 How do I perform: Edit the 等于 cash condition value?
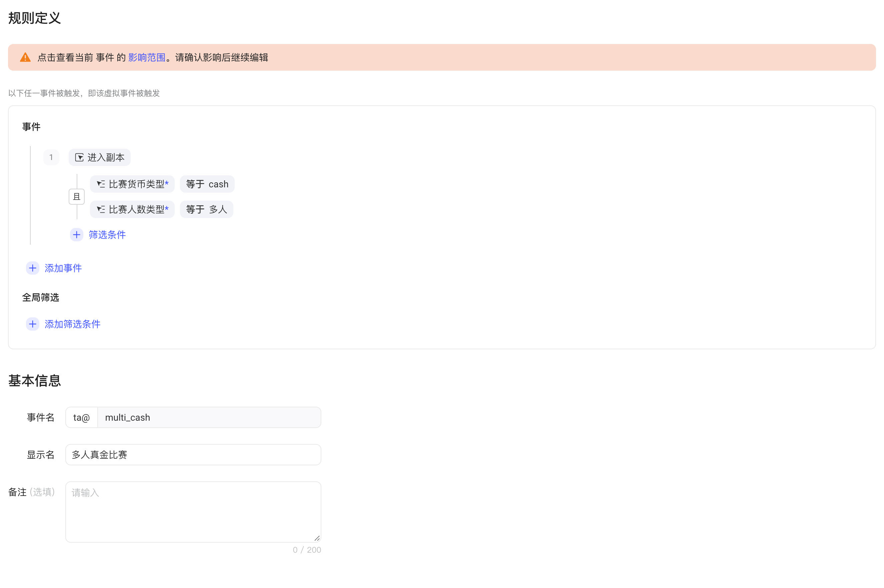pos(207,184)
